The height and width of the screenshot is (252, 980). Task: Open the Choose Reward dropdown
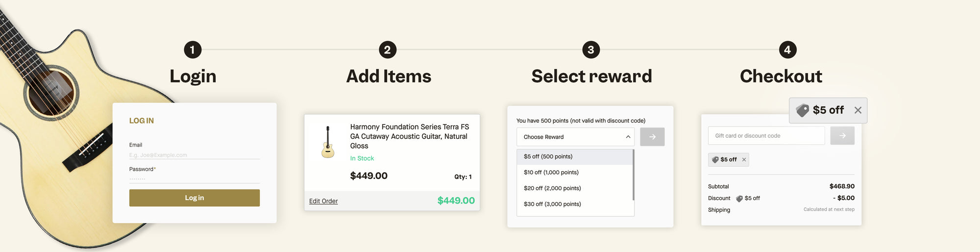[575, 137]
